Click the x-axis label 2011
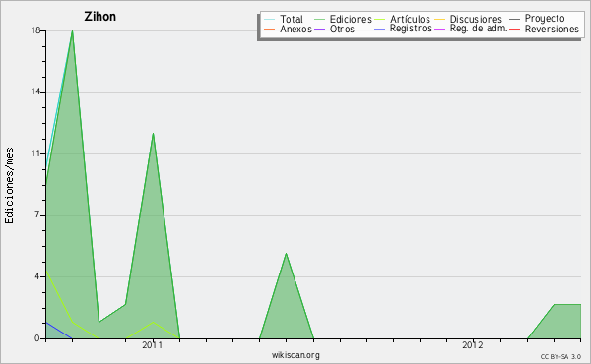This screenshot has width=591, height=364. [153, 345]
